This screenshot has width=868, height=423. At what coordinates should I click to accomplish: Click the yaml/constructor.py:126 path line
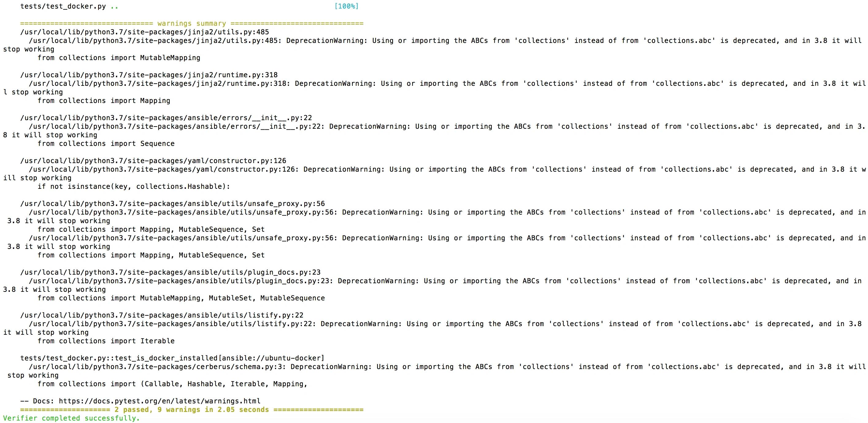(153, 161)
